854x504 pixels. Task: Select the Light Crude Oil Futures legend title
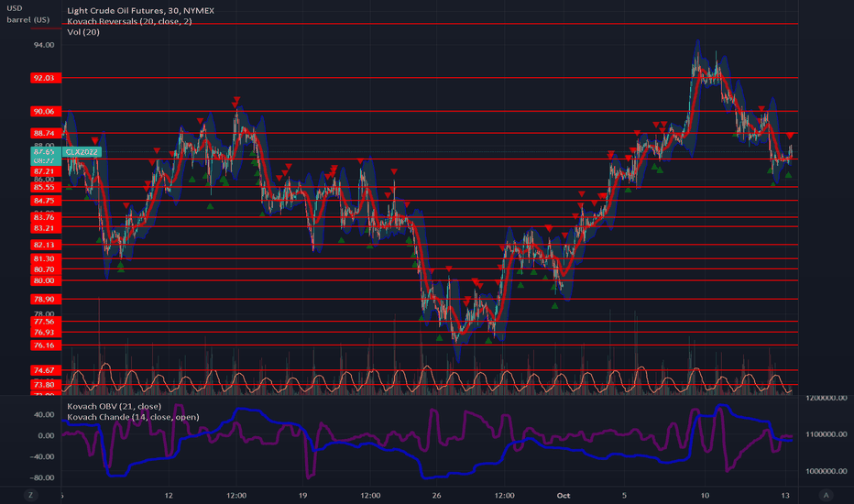pos(140,10)
